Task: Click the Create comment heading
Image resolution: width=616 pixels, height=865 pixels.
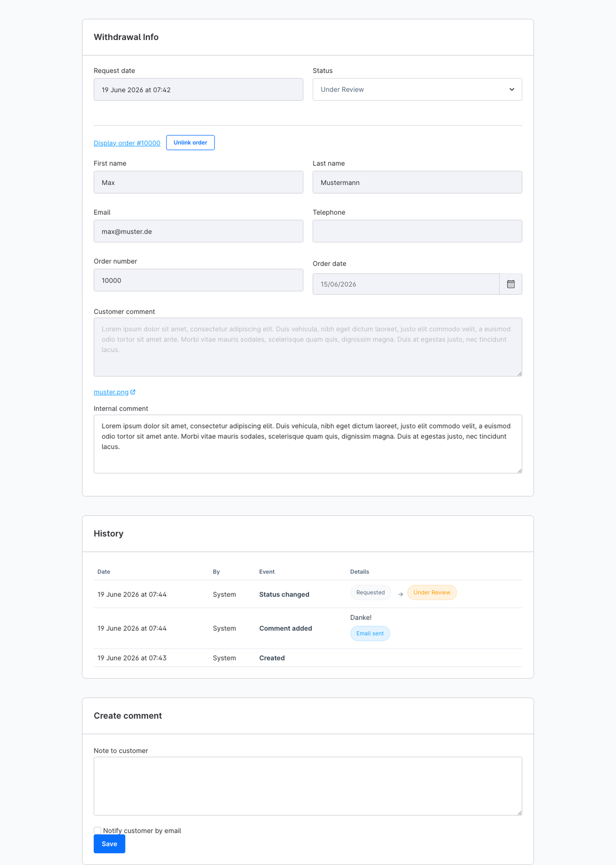Action: 128,716
